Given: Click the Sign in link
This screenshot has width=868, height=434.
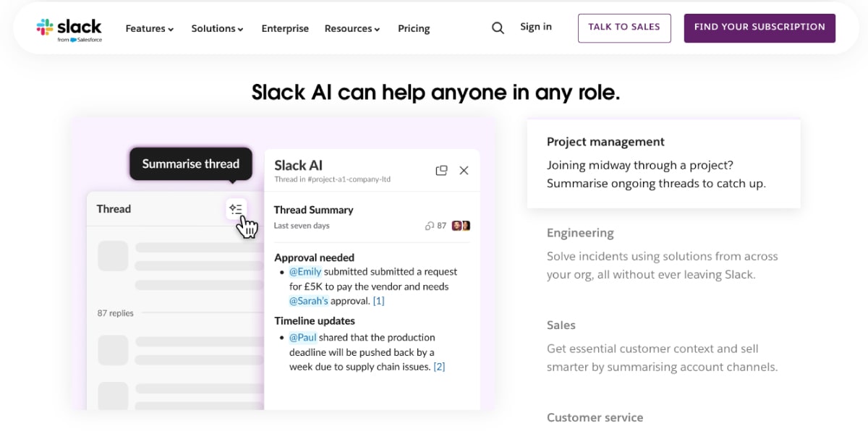Looking at the screenshot, I should (x=536, y=27).
